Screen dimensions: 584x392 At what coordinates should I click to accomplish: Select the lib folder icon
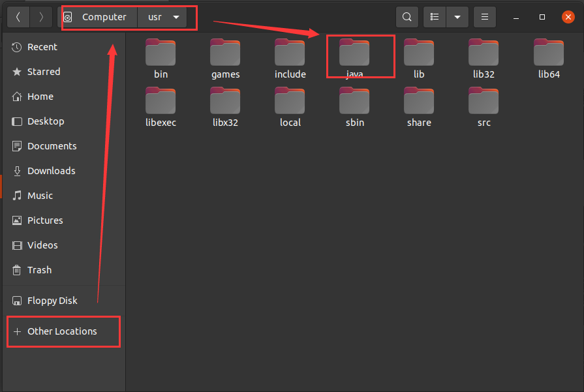pos(419,52)
